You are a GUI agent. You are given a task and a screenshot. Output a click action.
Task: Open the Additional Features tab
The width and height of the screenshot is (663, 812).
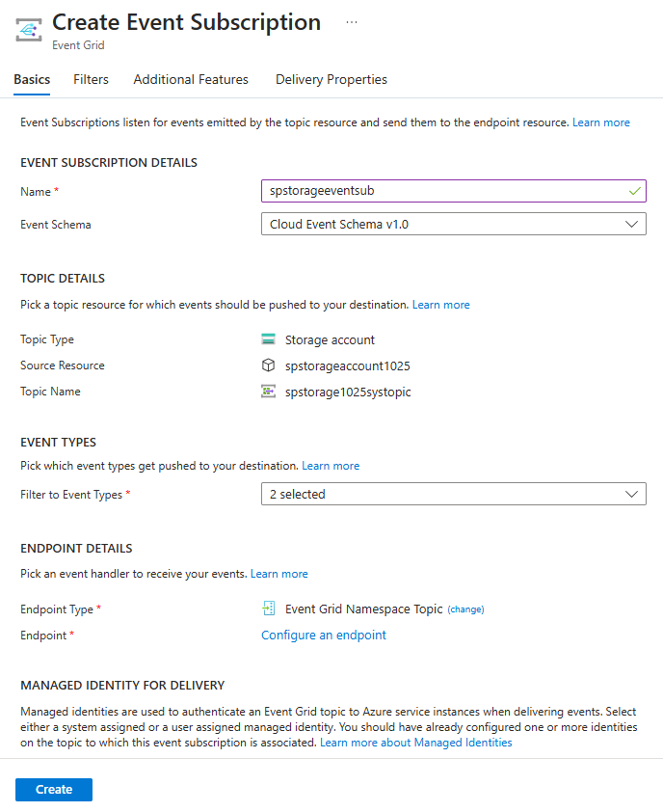(x=191, y=80)
